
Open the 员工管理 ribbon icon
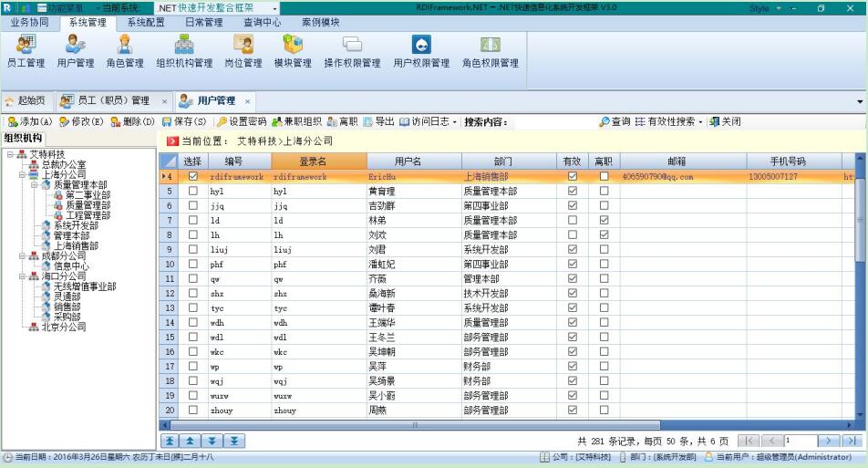tap(26, 50)
